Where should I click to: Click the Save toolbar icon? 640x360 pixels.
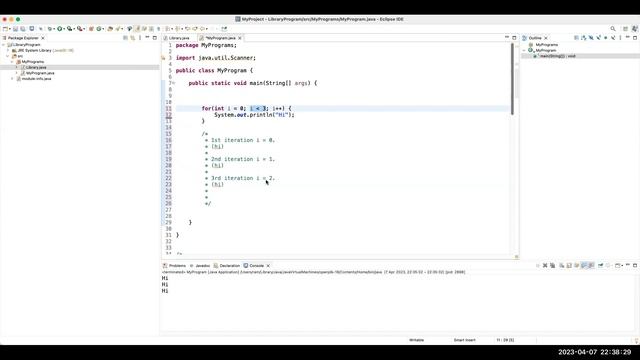(x=15, y=29)
